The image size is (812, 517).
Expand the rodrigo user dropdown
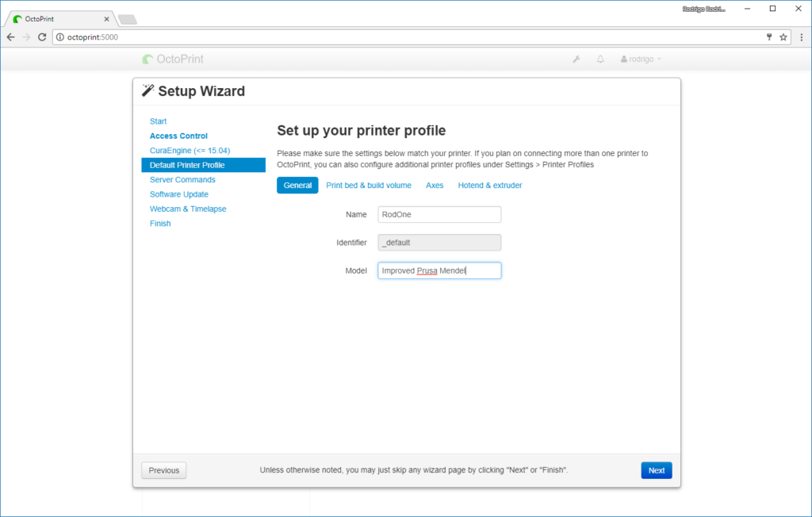click(x=641, y=59)
